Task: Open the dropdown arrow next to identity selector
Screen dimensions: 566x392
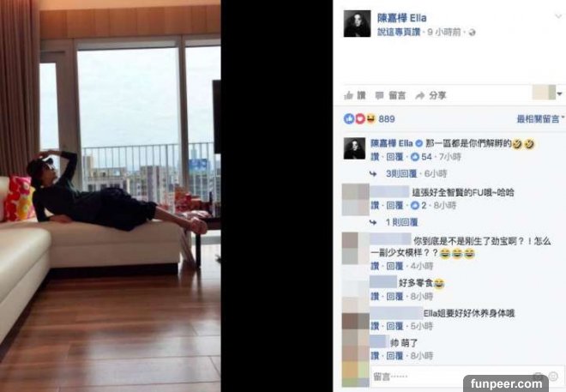Action: click(560, 93)
